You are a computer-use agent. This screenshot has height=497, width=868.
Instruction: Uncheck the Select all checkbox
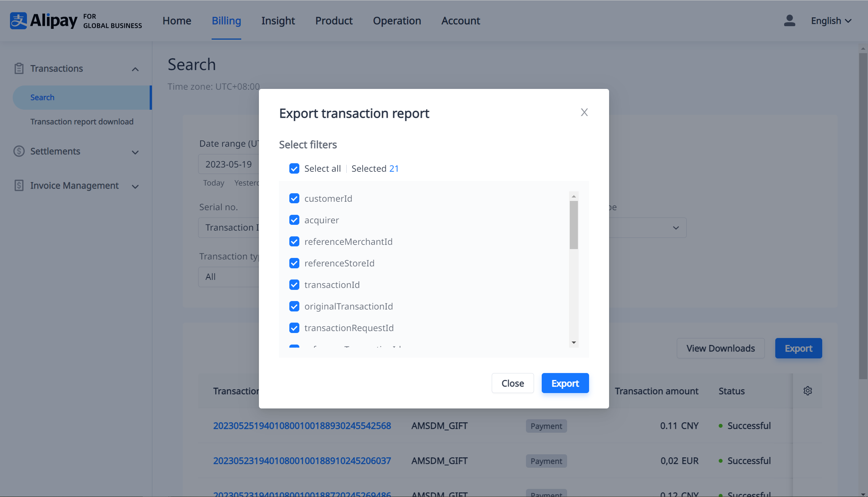click(294, 169)
